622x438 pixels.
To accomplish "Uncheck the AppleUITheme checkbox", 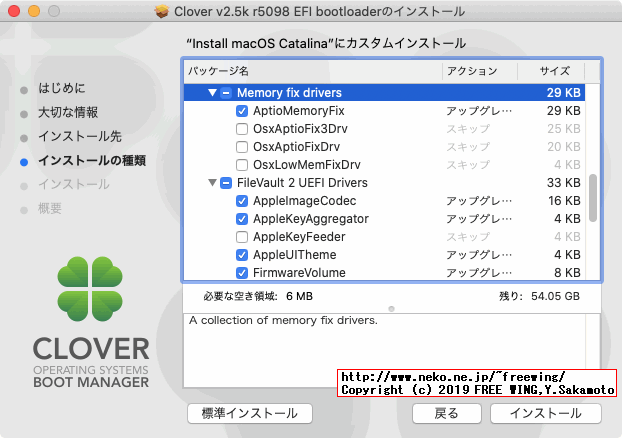I will click(x=242, y=255).
